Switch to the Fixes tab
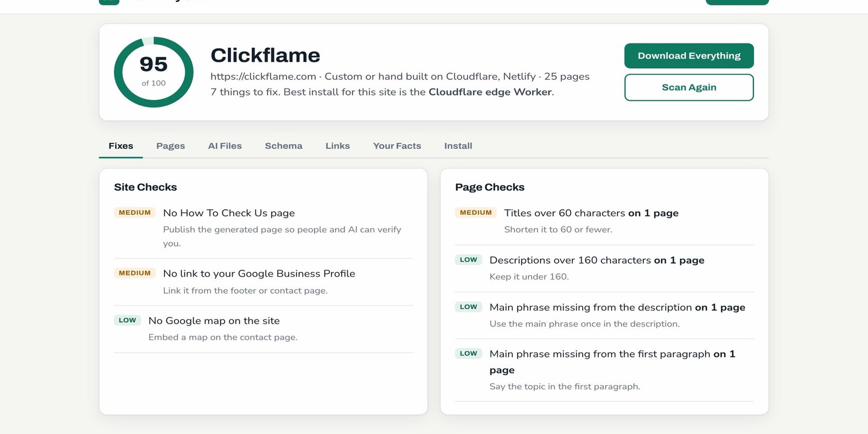 [120, 146]
